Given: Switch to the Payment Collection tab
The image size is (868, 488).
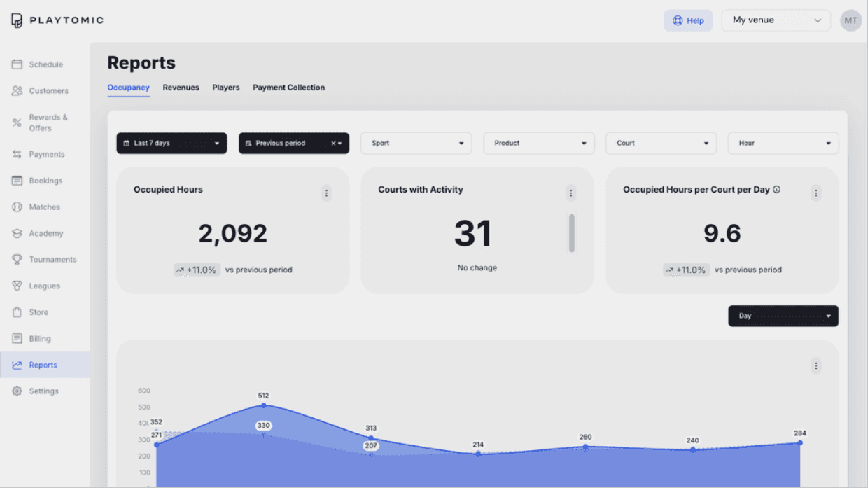Looking at the screenshot, I should (x=289, y=88).
